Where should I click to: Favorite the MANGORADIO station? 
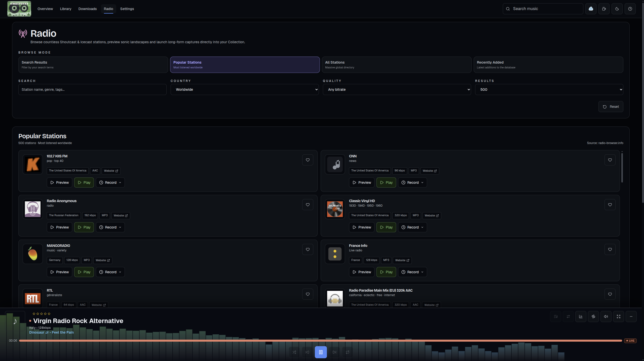pyautogui.click(x=308, y=249)
